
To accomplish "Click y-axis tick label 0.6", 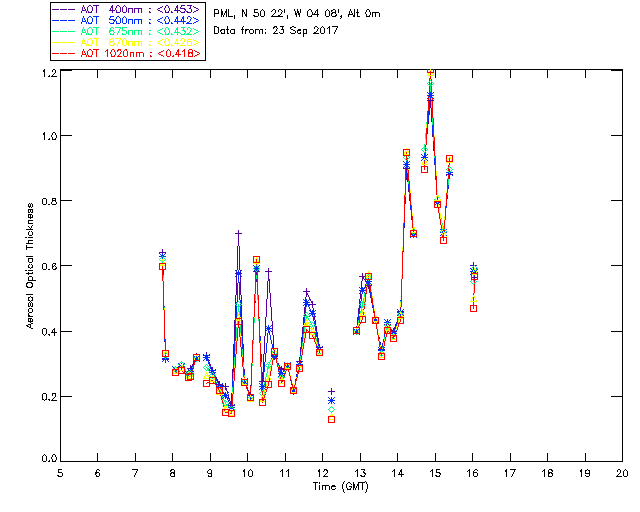I will 49,266.
